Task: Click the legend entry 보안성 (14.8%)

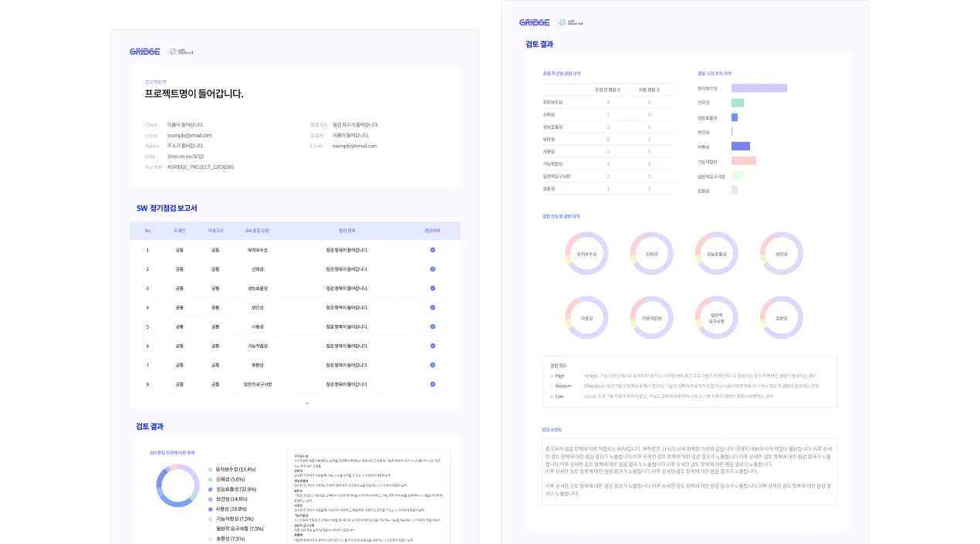Action: (x=228, y=499)
